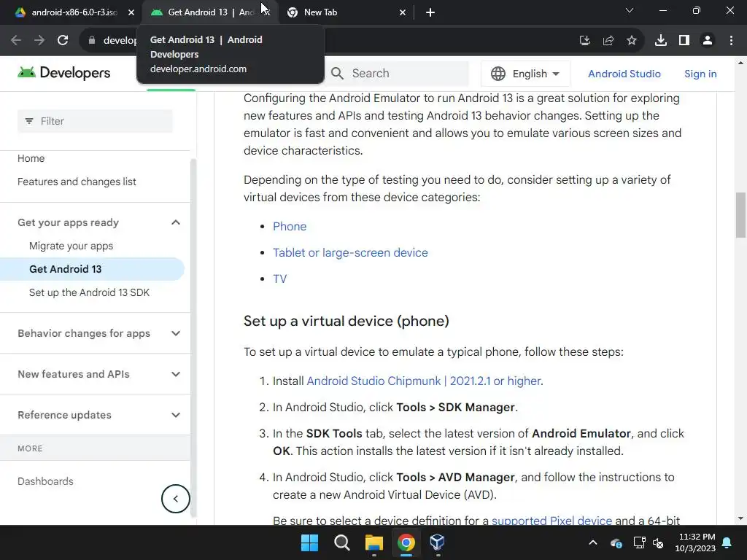Click the share page icon

pyautogui.click(x=608, y=41)
